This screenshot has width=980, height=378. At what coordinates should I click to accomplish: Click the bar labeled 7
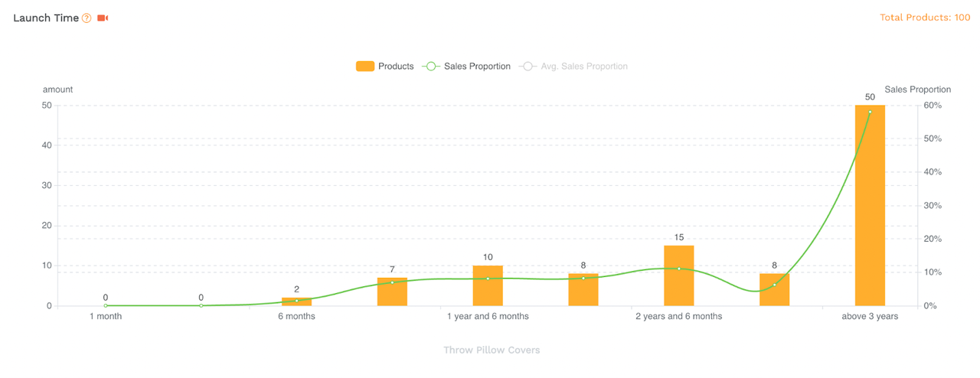tap(392, 292)
